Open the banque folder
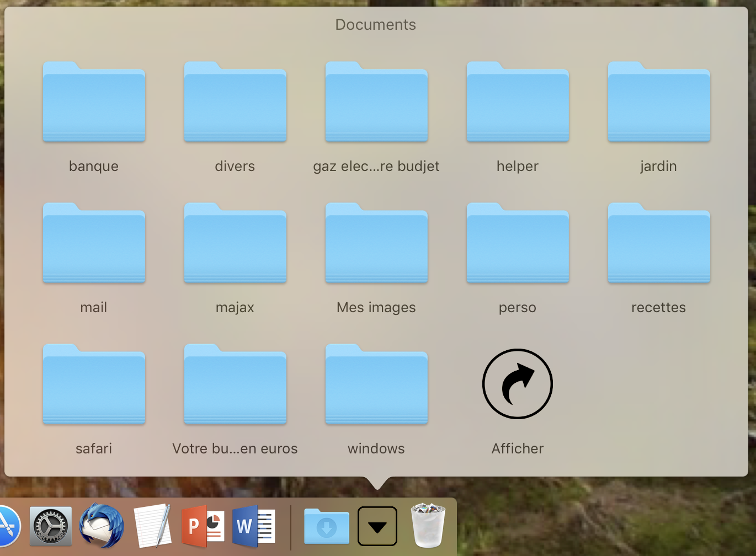The width and height of the screenshot is (756, 556). pyautogui.click(x=94, y=103)
